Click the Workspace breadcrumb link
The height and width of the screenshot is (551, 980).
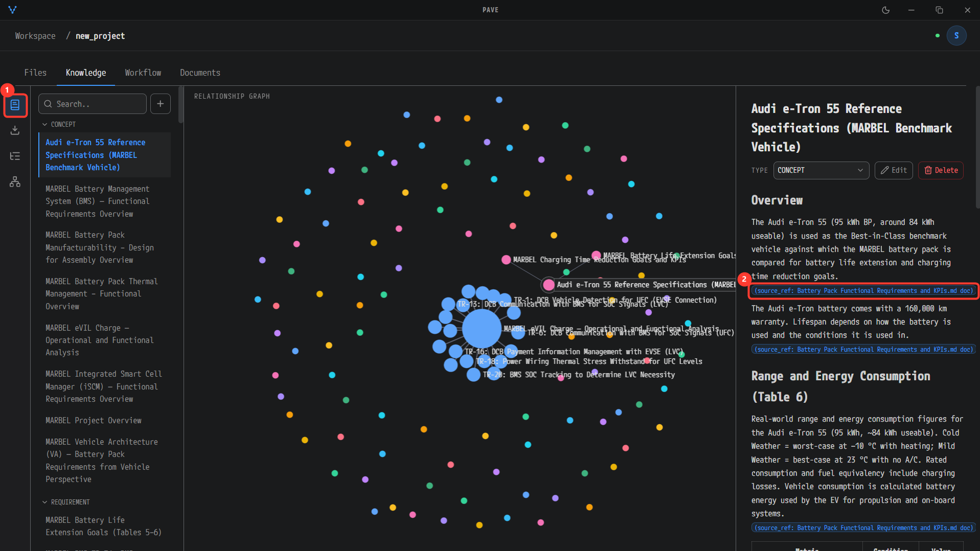pos(35,36)
